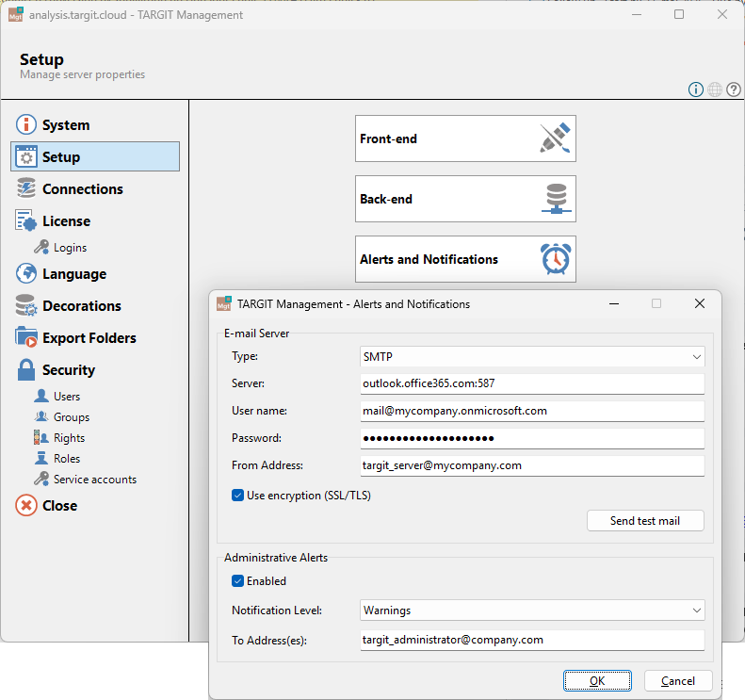Click OK in Alerts dialog

coord(597,680)
